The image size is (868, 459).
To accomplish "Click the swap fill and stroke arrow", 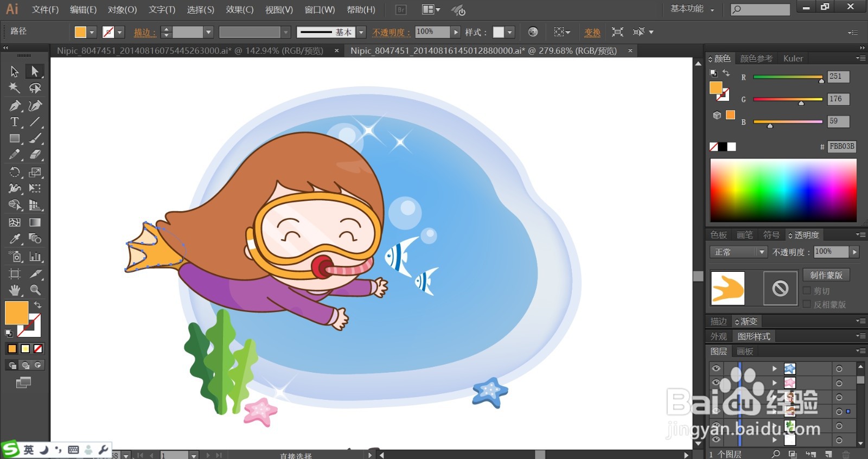I will [x=37, y=305].
